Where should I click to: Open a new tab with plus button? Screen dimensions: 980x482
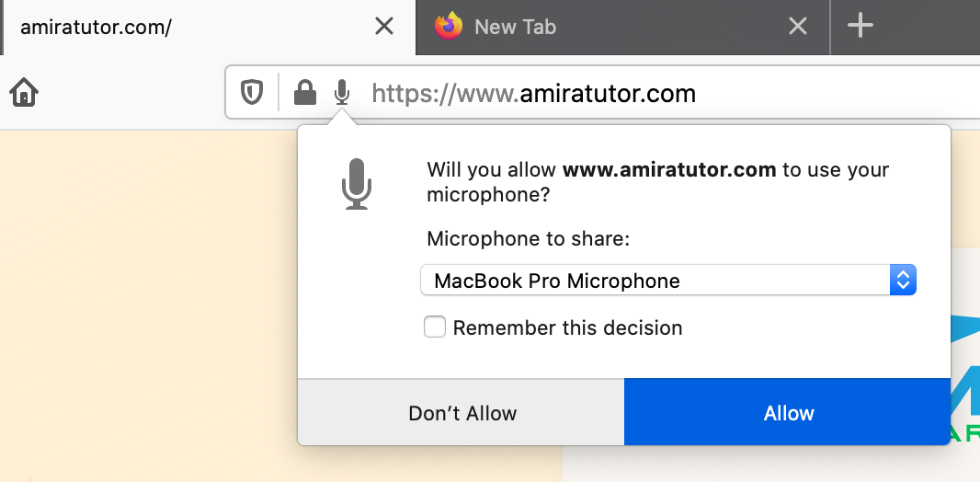click(860, 27)
